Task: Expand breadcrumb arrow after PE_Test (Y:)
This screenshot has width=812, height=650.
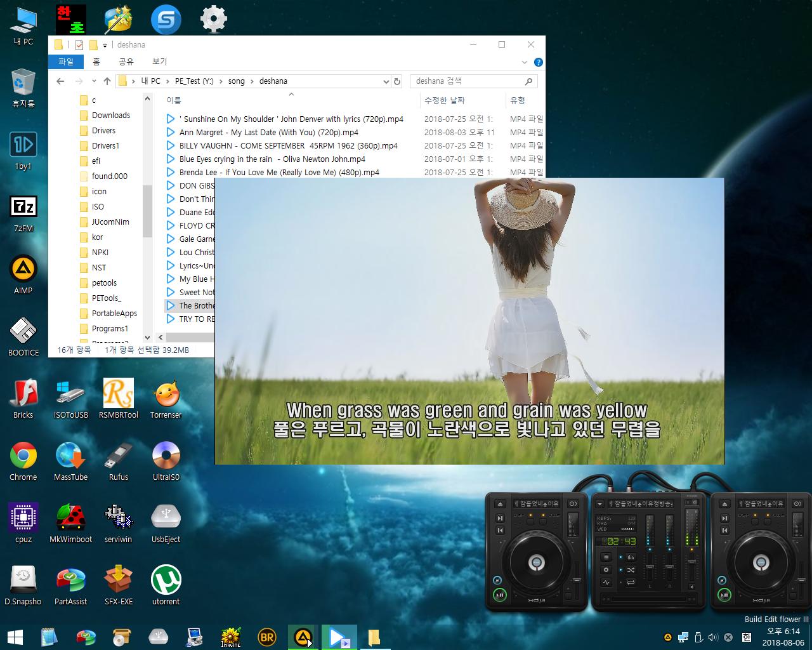Action: (x=221, y=81)
